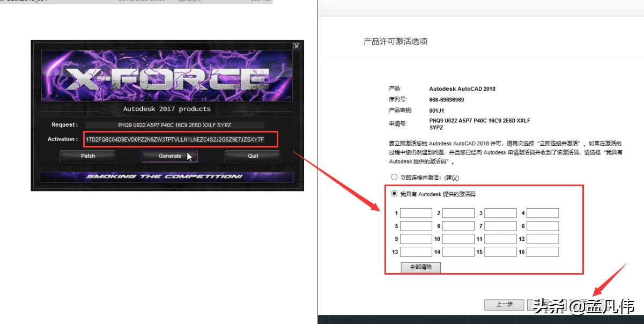Viewport: 644px width, 324px height.
Task: Click activation code box number 16
Action: [x=543, y=252]
